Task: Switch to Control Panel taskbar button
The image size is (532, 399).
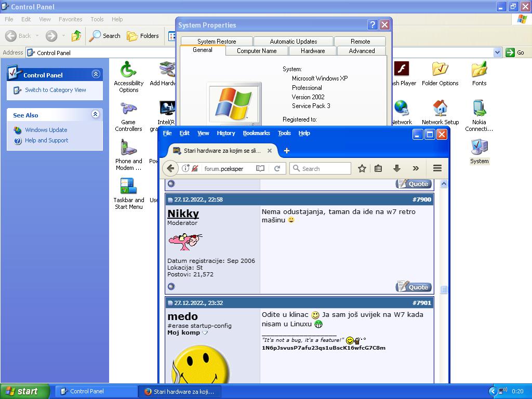Action: (96, 391)
